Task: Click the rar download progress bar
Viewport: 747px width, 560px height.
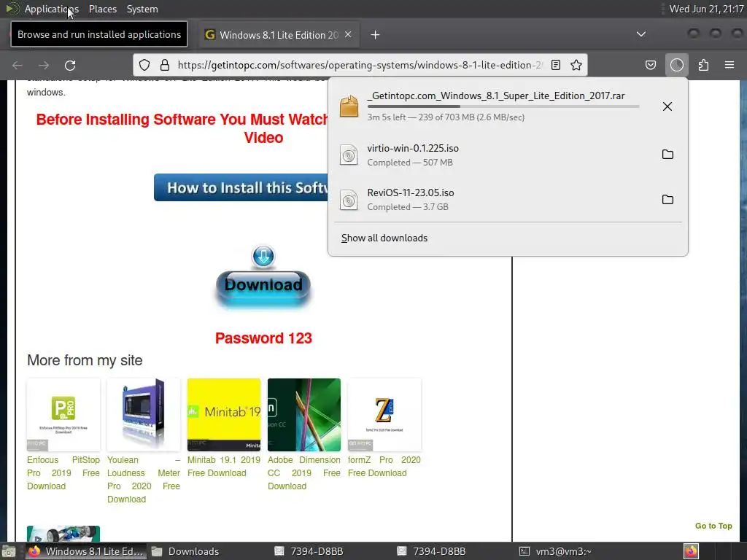Action: [x=503, y=106]
